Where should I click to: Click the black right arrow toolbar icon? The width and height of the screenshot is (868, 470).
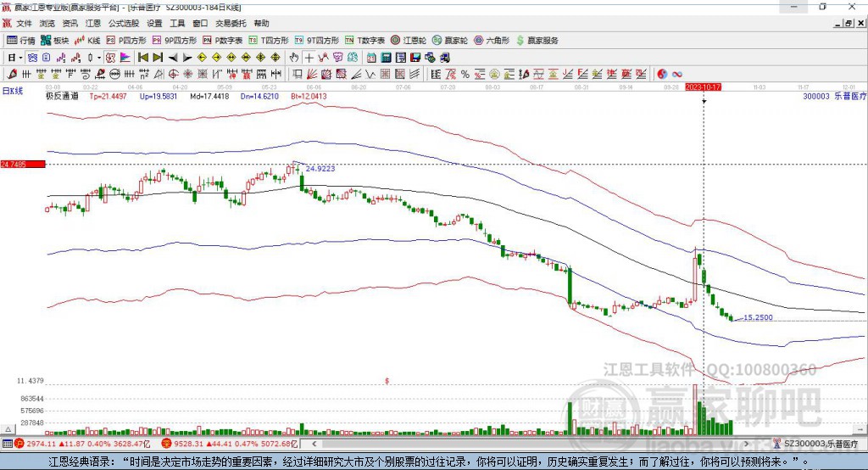(x=187, y=58)
